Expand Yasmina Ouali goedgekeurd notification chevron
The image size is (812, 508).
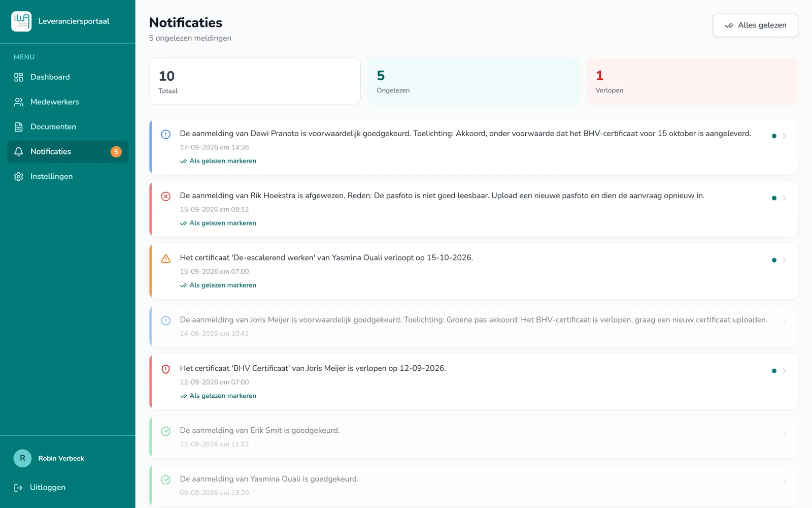784,481
